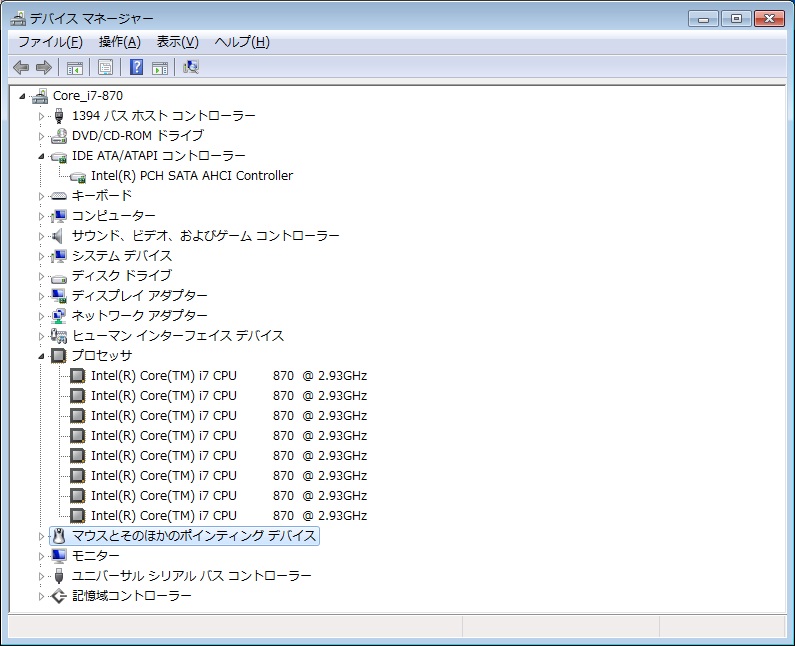Screen dimensions: 795x646
Task: Click the sound speaker category icon
Action: click(x=58, y=236)
